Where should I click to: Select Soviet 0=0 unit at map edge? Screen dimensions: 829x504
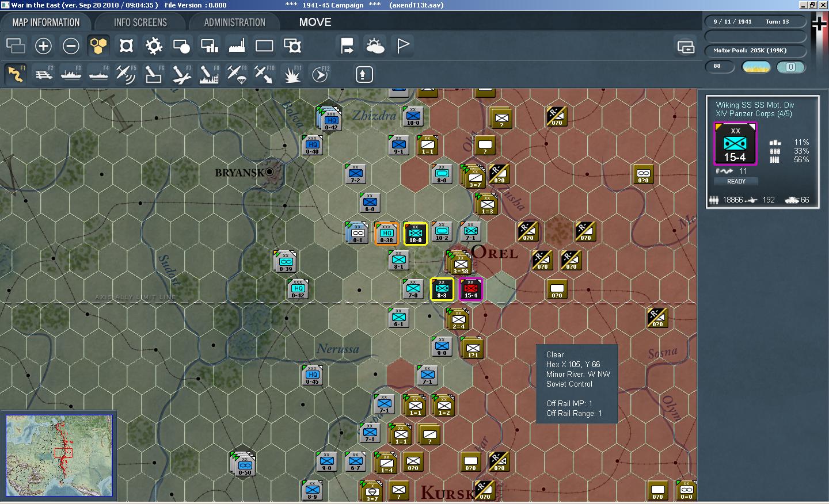pyautogui.click(x=686, y=491)
